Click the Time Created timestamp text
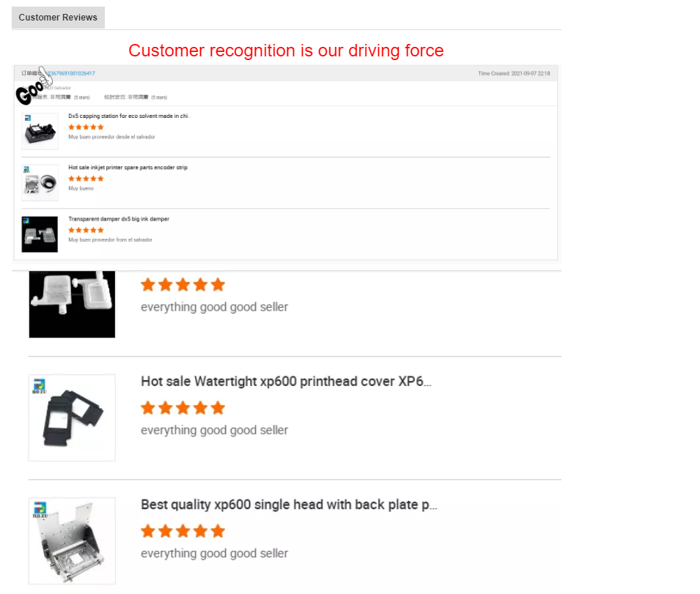 pos(514,73)
